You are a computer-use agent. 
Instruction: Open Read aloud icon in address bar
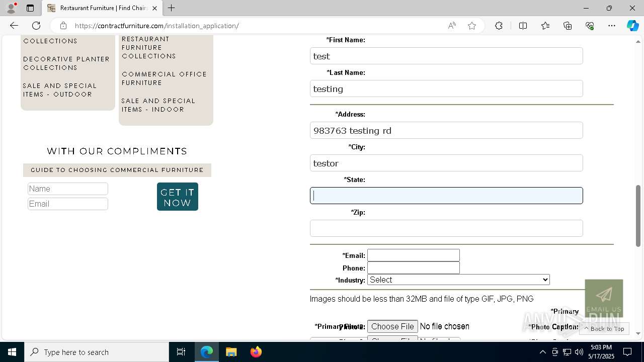coord(452,26)
